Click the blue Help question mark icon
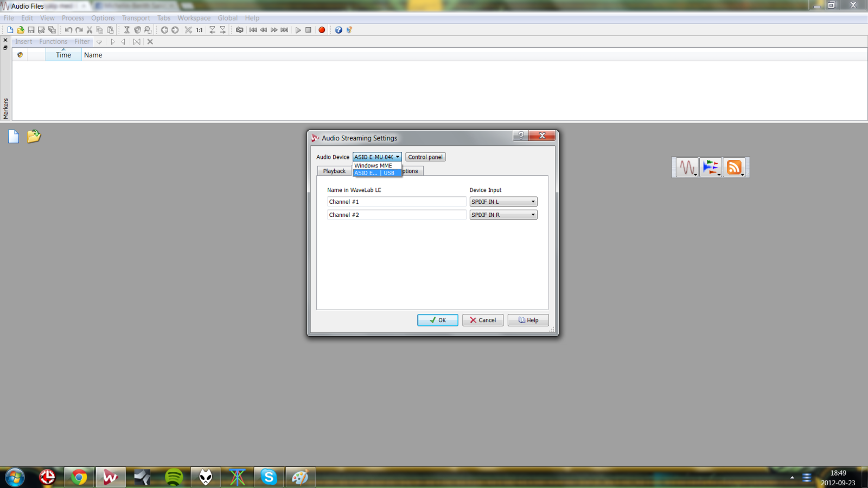This screenshot has width=868, height=488. point(339,30)
